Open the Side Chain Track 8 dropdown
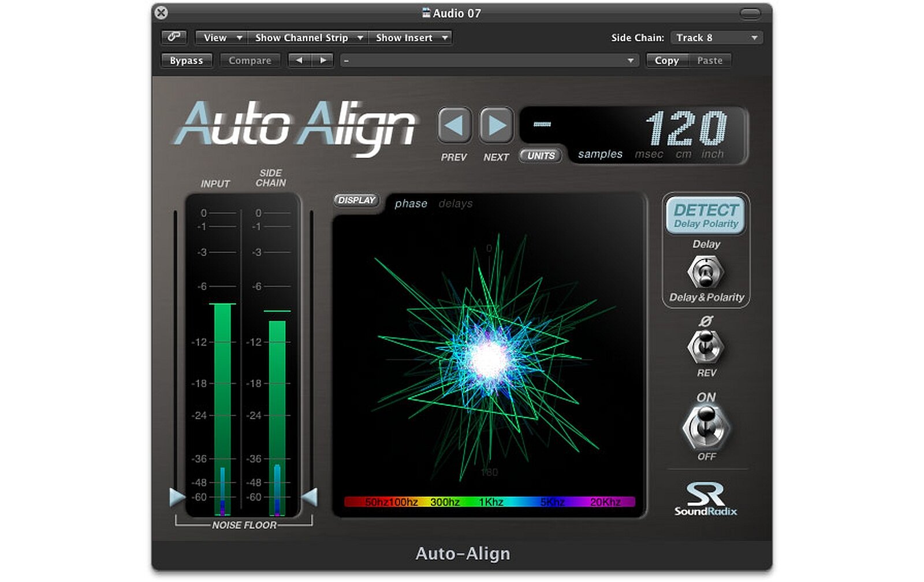The width and height of the screenshot is (924, 582). (x=717, y=38)
